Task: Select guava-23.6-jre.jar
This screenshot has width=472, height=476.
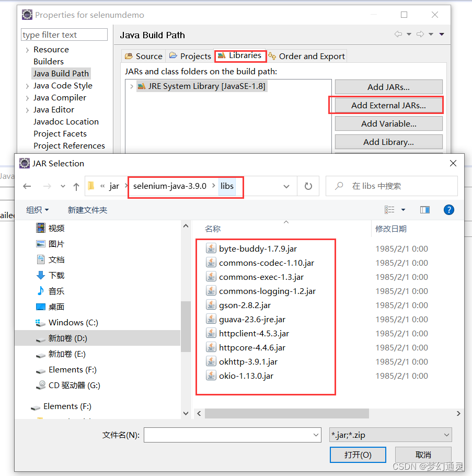Action: [x=252, y=319]
